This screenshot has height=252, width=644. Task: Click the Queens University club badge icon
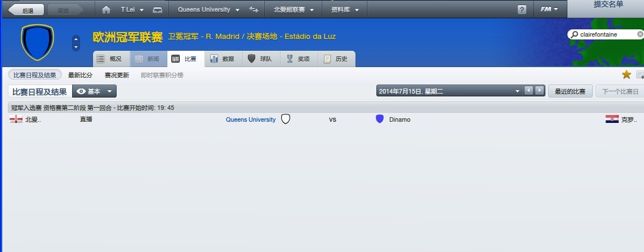click(286, 119)
